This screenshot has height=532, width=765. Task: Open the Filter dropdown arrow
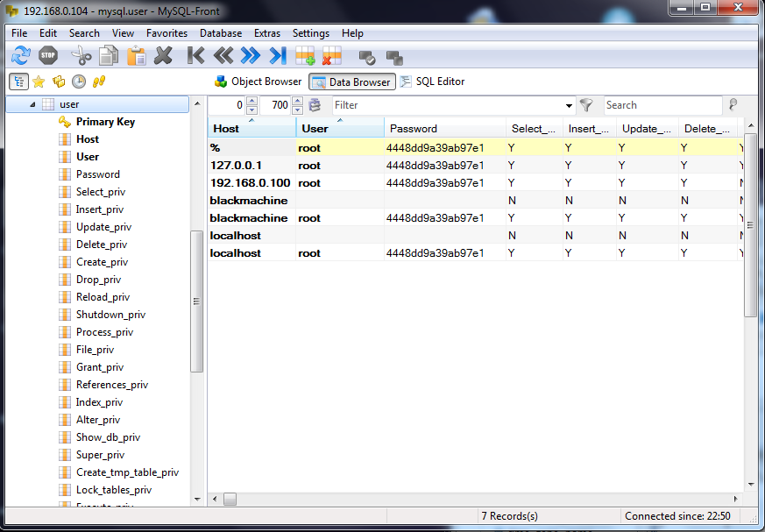569,105
